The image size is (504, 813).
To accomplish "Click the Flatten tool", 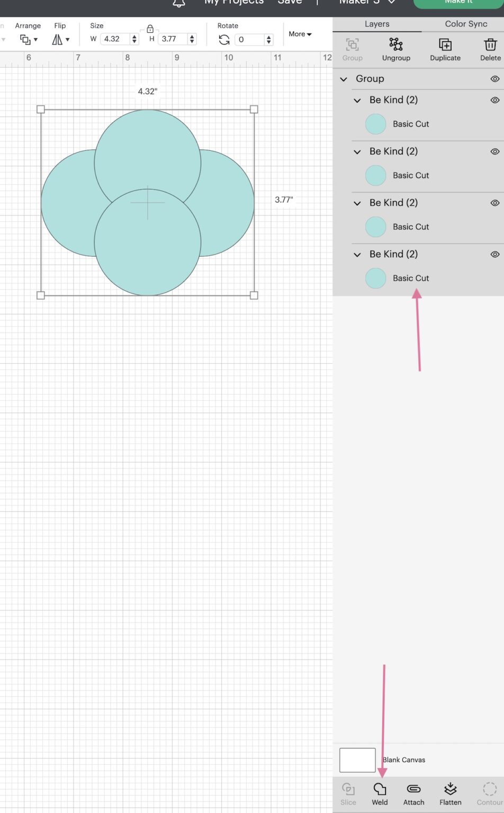I will [450, 793].
